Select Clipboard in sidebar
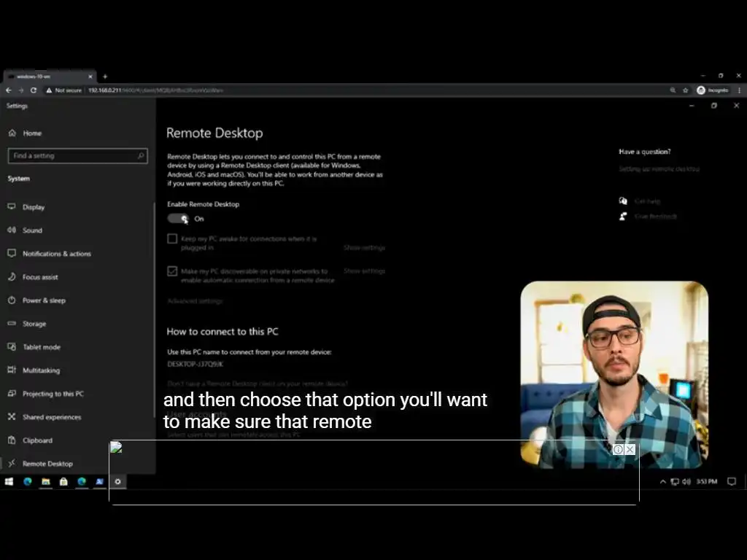 (x=30, y=440)
